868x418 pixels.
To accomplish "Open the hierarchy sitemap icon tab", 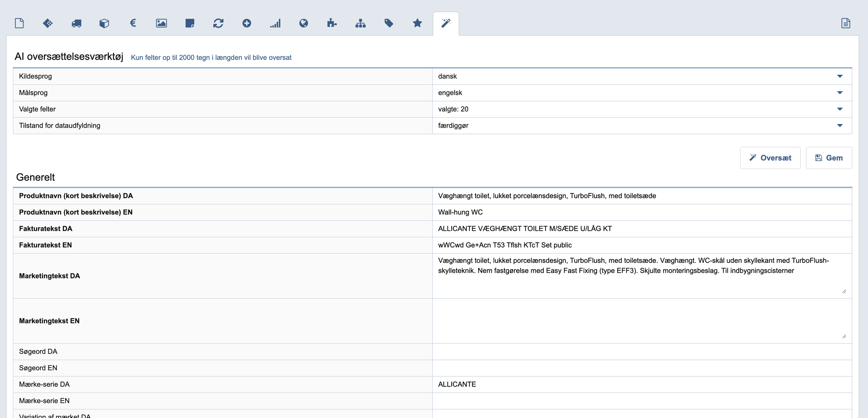I will coord(360,23).
